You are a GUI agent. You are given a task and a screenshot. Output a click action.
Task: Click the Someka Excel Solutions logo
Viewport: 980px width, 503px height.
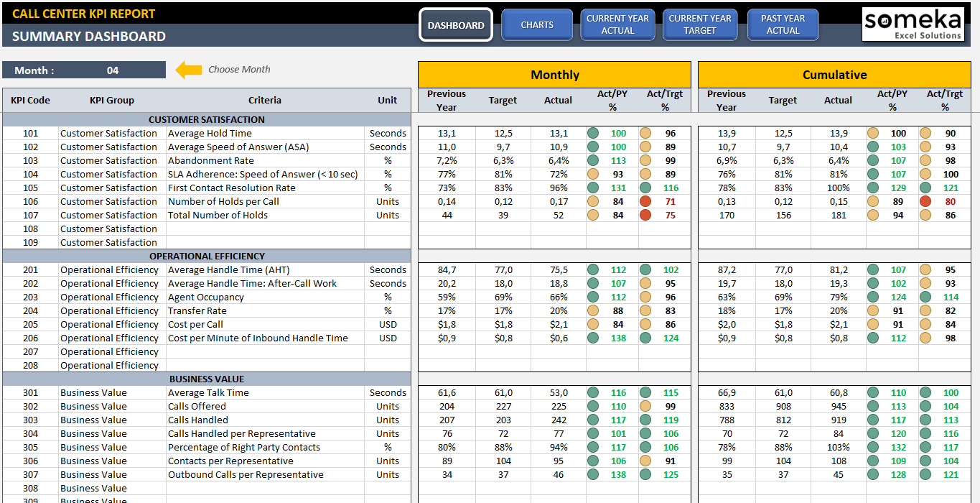(912, 24)
